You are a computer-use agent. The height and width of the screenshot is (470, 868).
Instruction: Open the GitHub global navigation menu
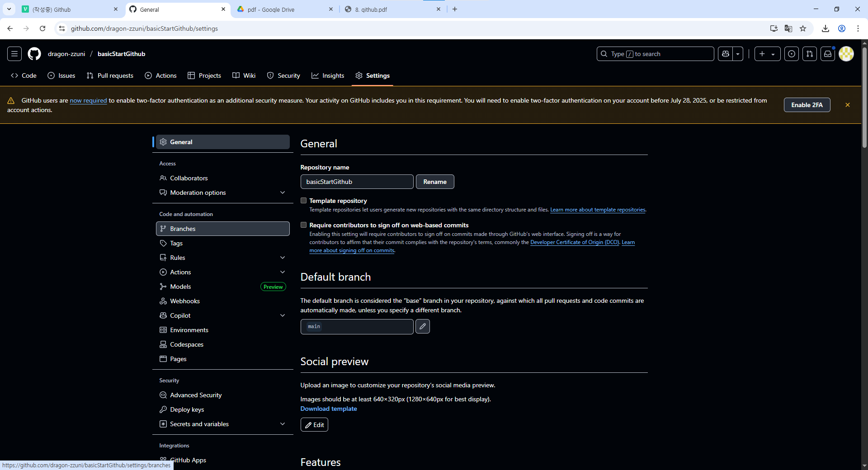(x=14, y=54)
